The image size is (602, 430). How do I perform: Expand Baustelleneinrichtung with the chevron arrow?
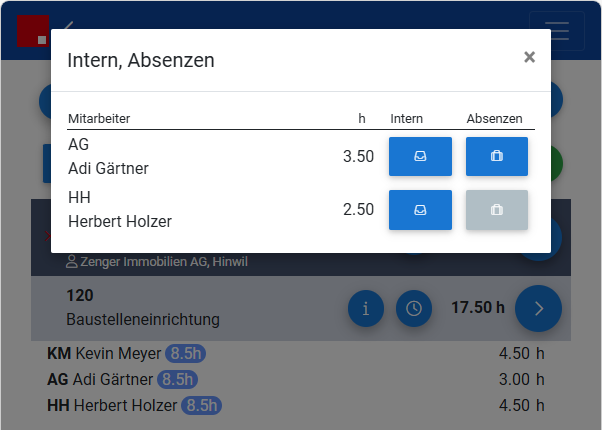click(x=538, y=308)
